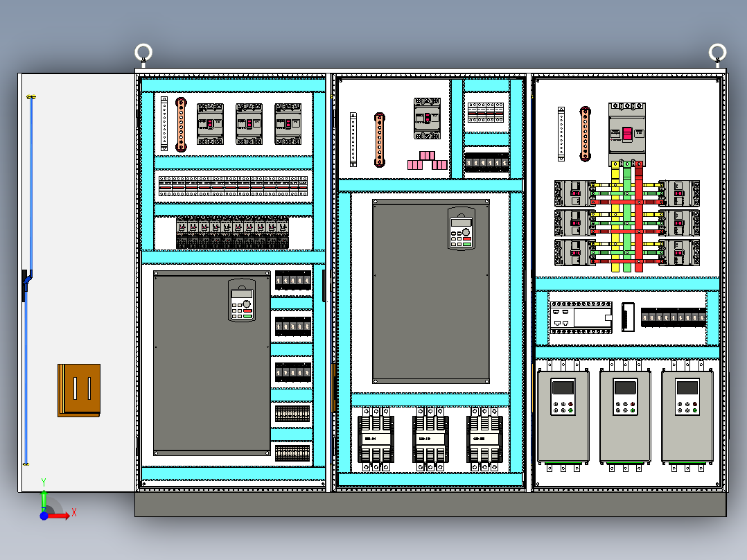The height and width of the screenshot is (560, 747).
Task: Click the keypad on the left compartment inverter
Action: (x=242, y=300)
